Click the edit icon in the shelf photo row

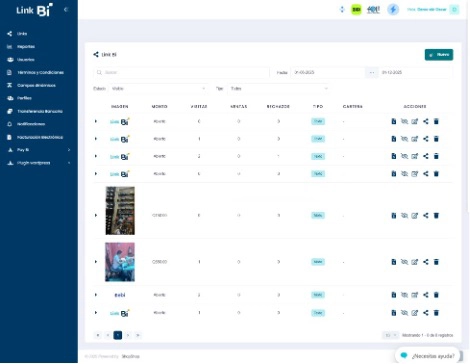(x=415, y=215)
